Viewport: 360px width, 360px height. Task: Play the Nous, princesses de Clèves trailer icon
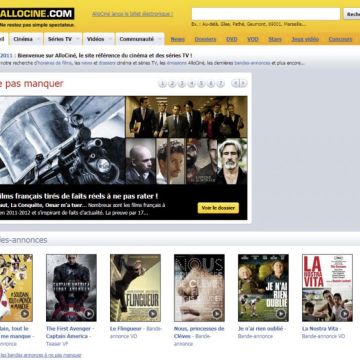(217, 314)
